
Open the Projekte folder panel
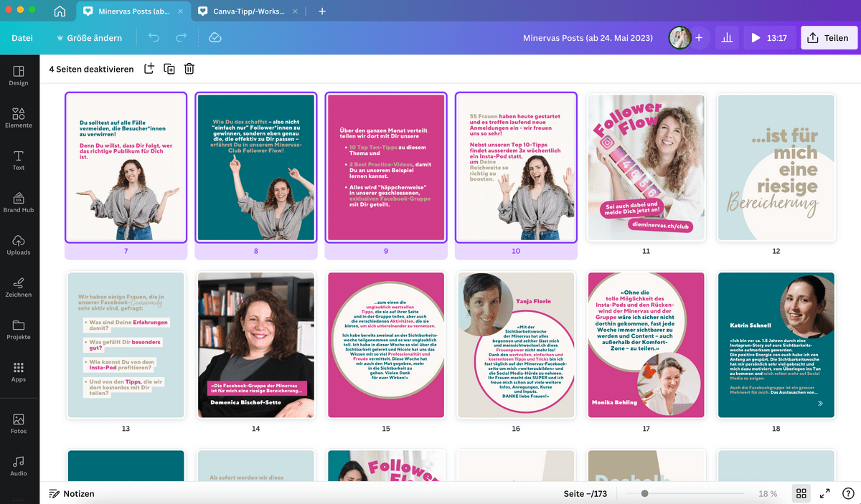point(19,329)
